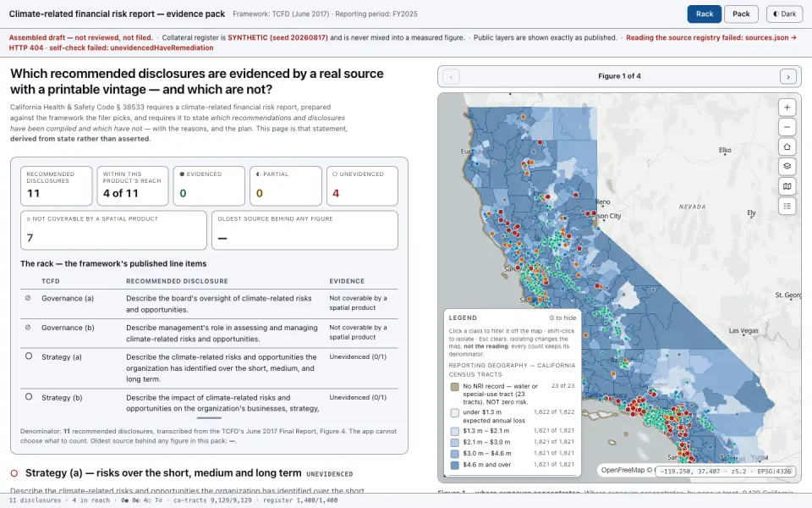Select the Governance (a) row label
Viewport: 812px width, 508px height.
68,299
